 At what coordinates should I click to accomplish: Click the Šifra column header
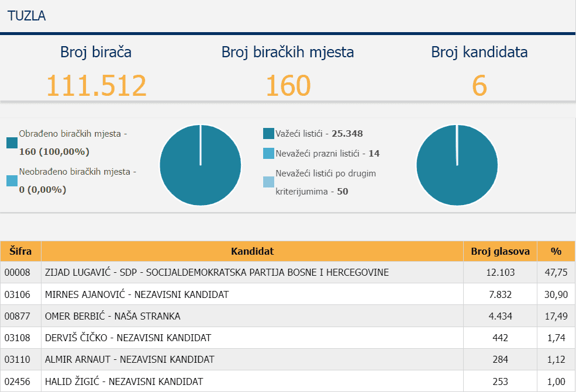(x=20, y=251)
